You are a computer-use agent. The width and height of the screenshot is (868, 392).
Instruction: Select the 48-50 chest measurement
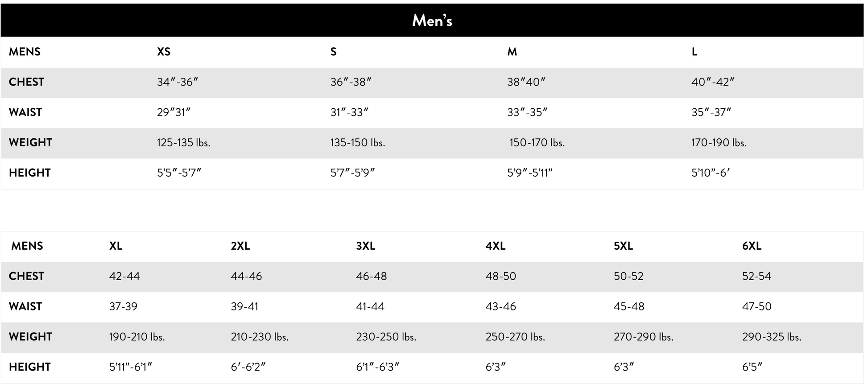point(500,276)
